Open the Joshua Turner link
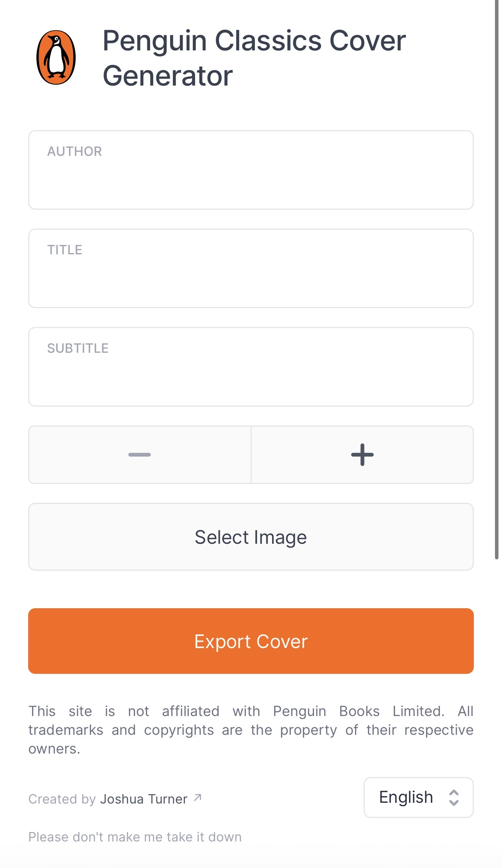Viewport: 502px width, 868px height. [144, 799]
